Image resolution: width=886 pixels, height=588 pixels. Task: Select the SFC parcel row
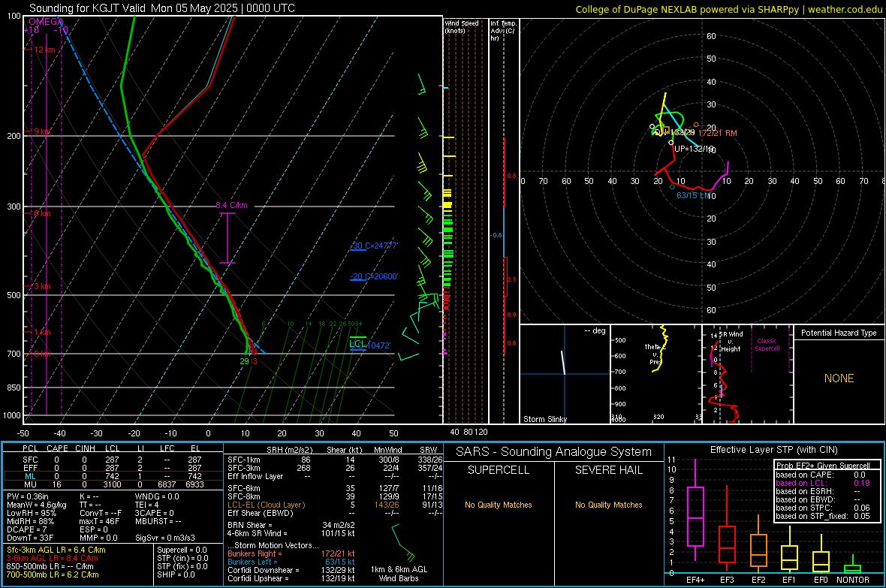pos(112,460)
